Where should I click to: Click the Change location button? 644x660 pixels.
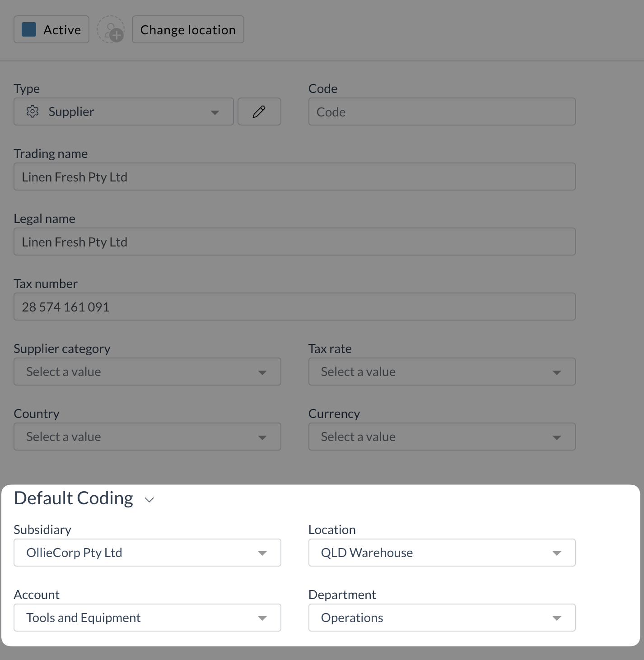pyautogui.click(x=188, y=30)
